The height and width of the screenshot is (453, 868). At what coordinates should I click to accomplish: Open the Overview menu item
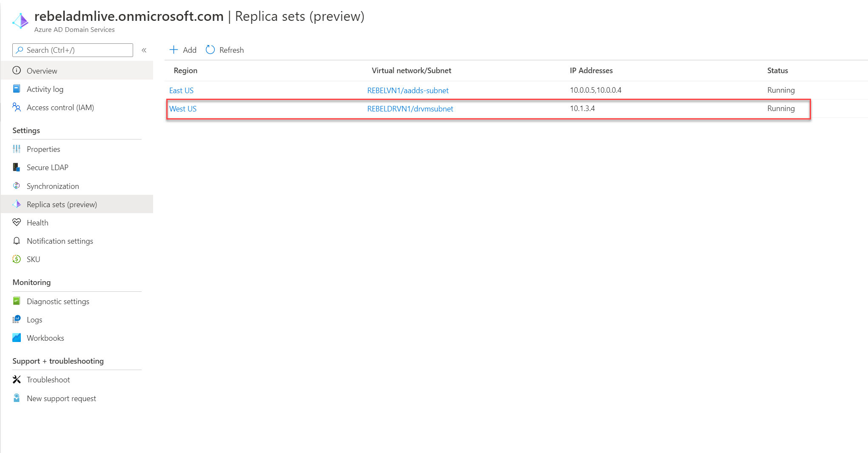(77, 71)
